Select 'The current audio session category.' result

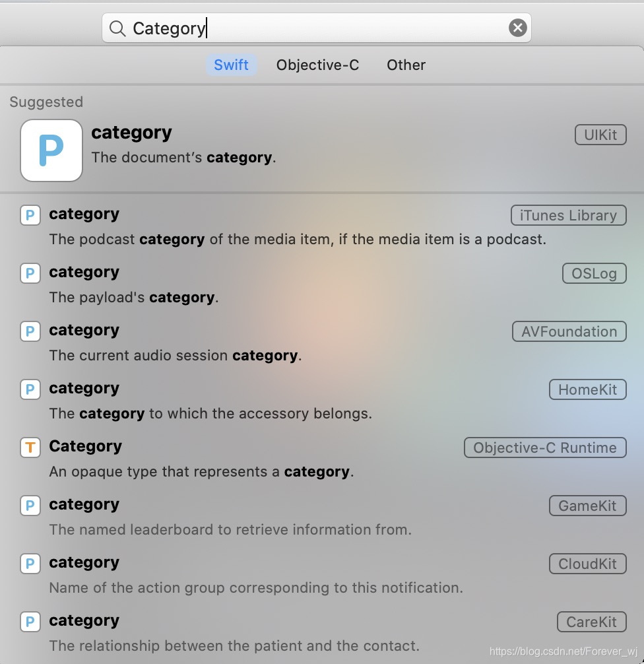coord(176,355)
